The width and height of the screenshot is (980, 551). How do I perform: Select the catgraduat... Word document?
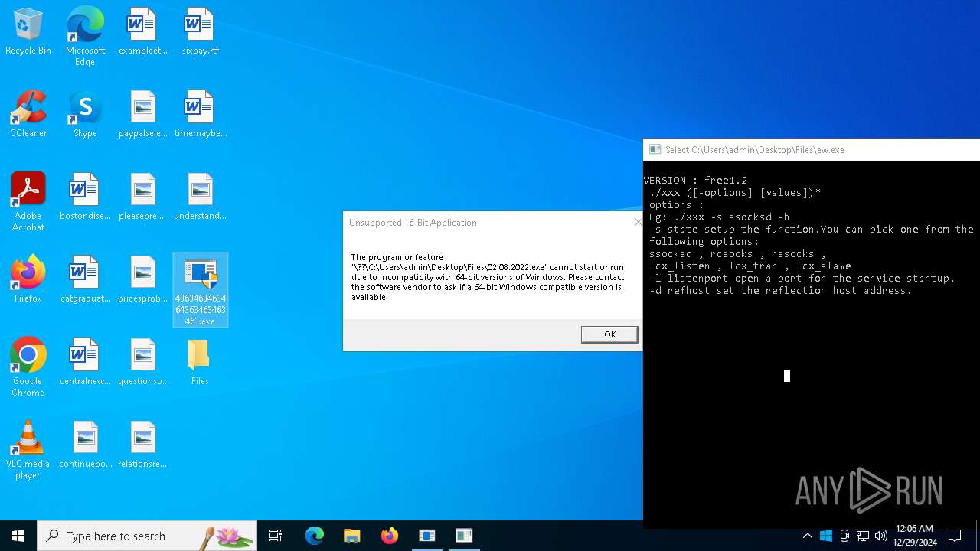[85, 280]
